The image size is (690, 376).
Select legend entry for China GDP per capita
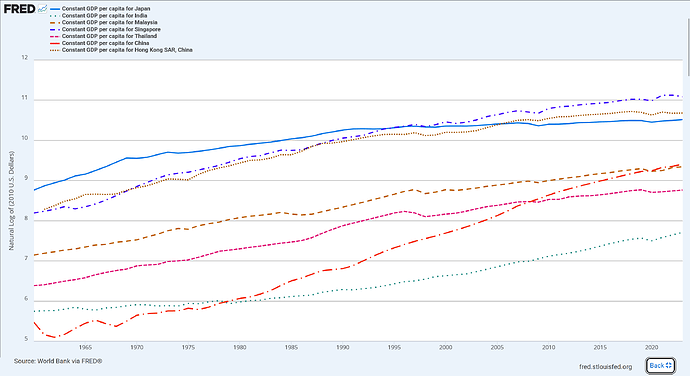105,43
